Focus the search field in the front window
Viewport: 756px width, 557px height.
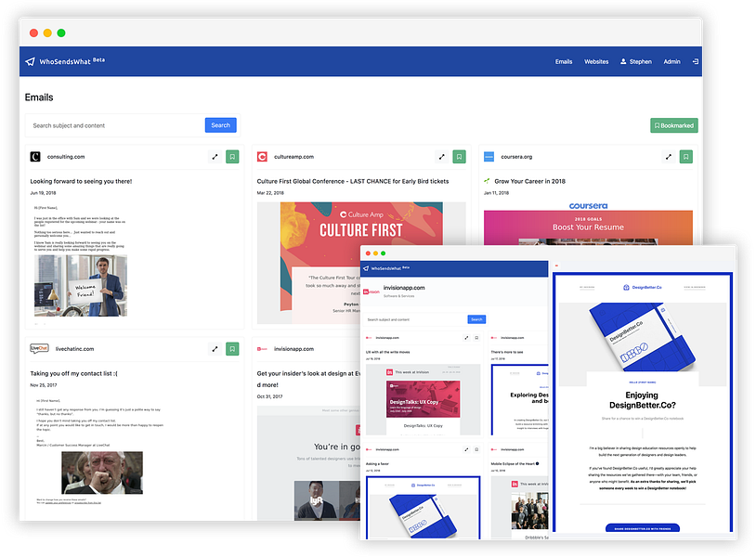416,319
